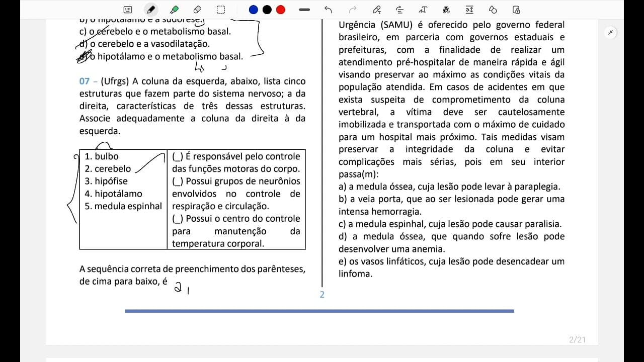The height and width of the screenshot is (362, 644).
Task: Open the pen stroke thickness setting
Action: [304, 10]
